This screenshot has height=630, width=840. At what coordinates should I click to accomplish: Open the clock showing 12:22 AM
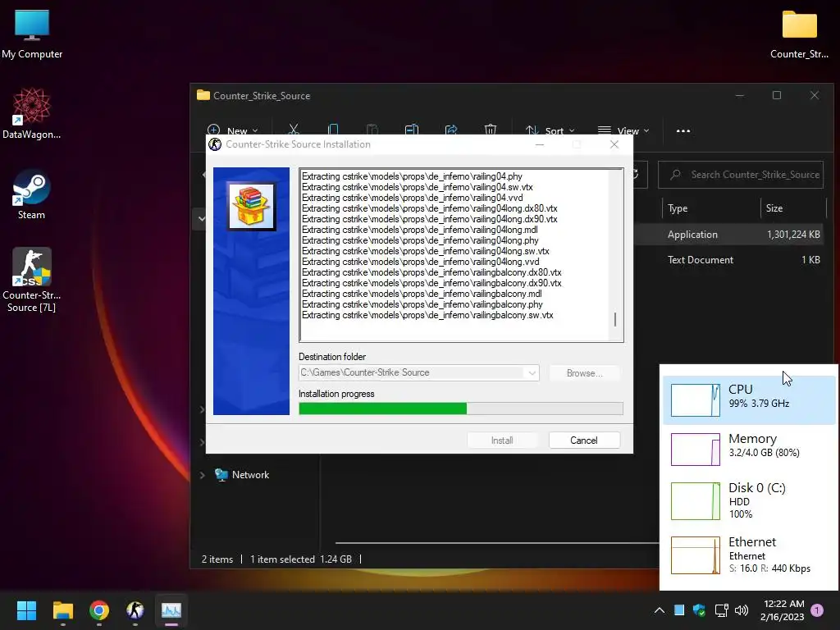(x=783, y=610)
